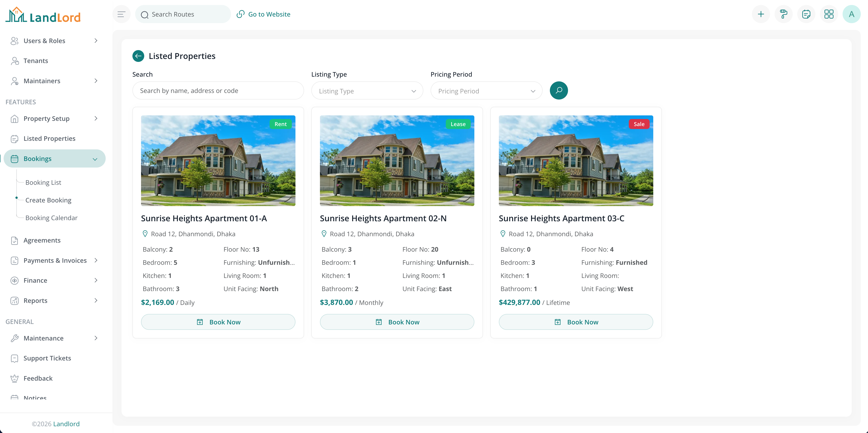Open the apps grid icon near the avatar
The height and width of the screenshot is (433, 868).
pyautogui.click(x=829, y=14)
